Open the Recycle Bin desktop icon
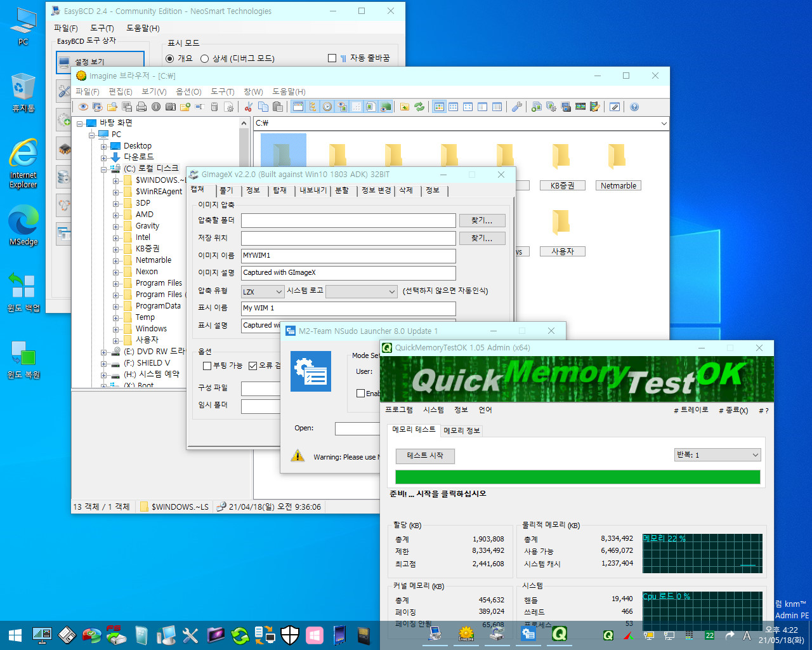812x650 pixels. [x=23, y=93]
